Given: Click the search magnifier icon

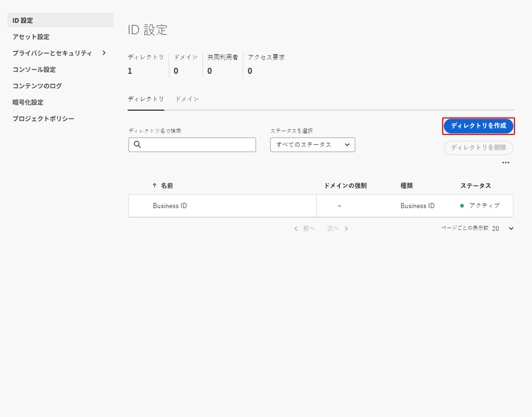Looking at the screenshot, I should 137,145.
